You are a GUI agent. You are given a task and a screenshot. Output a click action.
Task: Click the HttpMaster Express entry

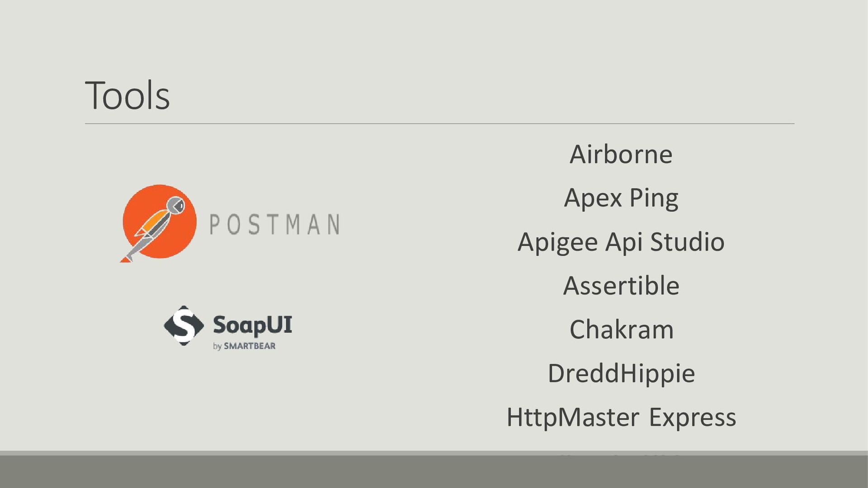(x=621, y=418)
